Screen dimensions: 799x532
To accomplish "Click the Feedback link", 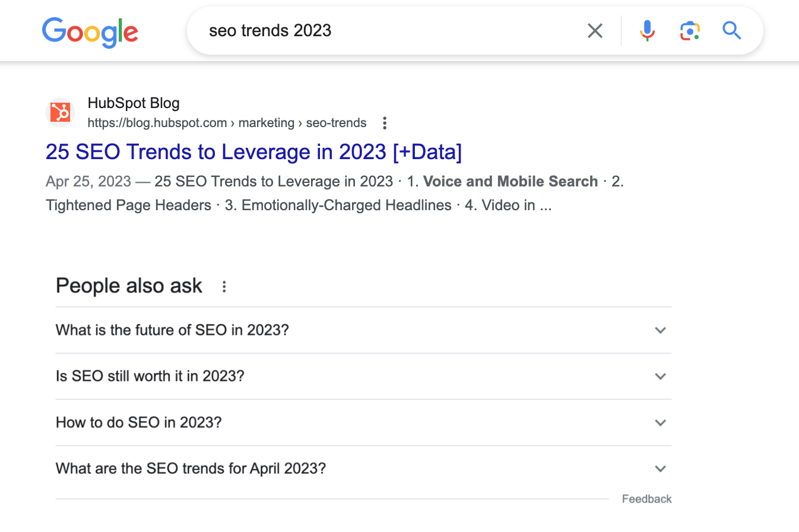I will tap(646, 499).
